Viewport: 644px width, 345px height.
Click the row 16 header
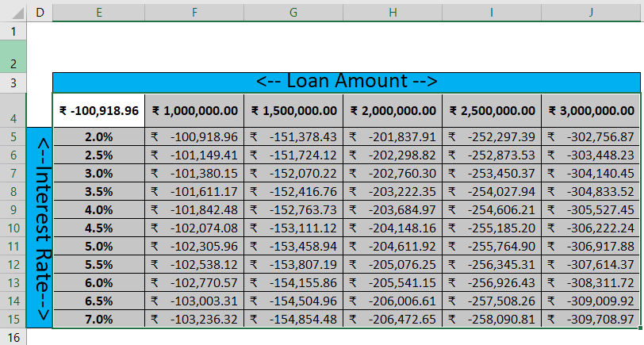13,337
